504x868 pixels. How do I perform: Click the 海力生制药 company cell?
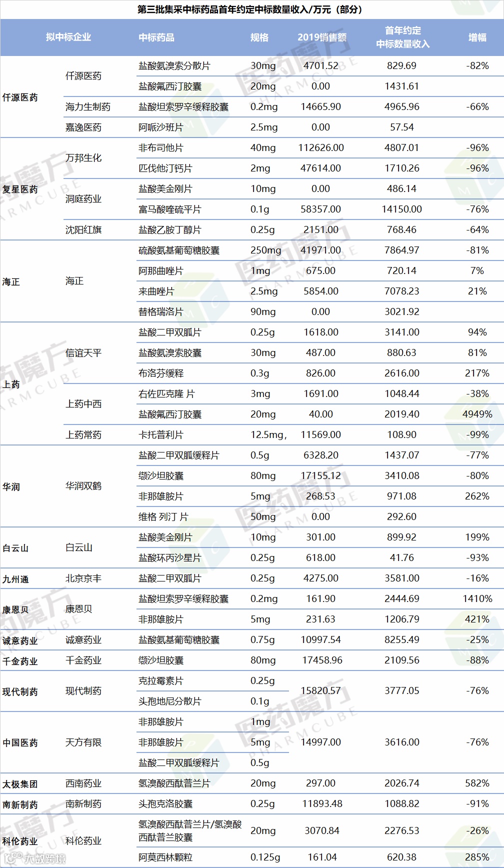click(x=88, y=106)
